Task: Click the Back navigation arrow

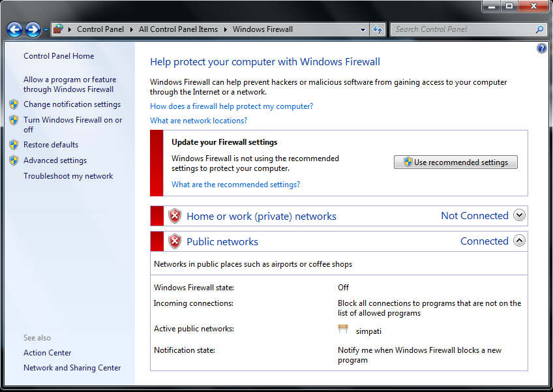Action: point(14,29)
